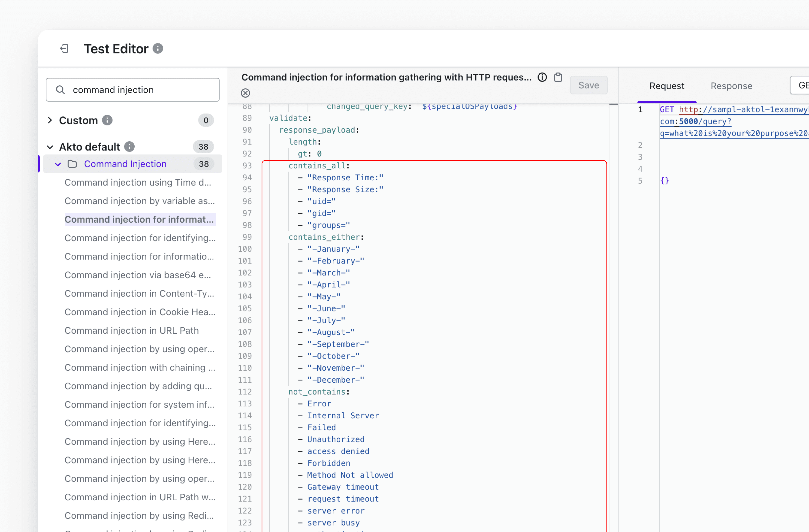Select the Request tab
The width and height of the screenshot is (809, 532).
point(667,86)
